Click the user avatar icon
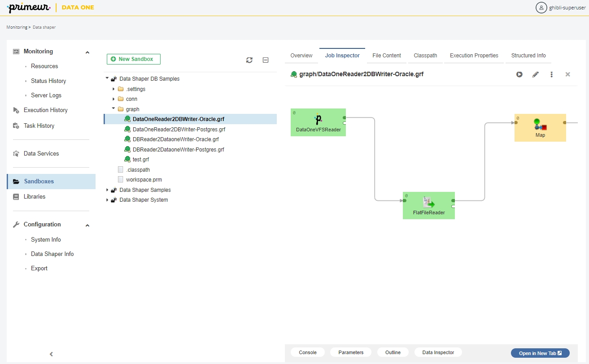 [541, 8]
